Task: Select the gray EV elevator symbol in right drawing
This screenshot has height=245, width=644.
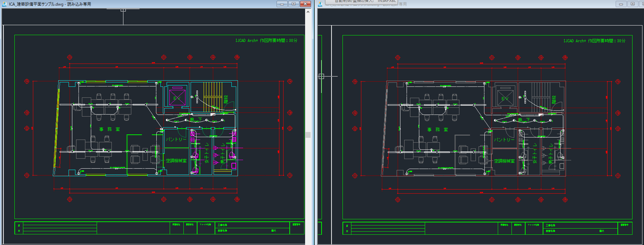Action: pos(505,98)
